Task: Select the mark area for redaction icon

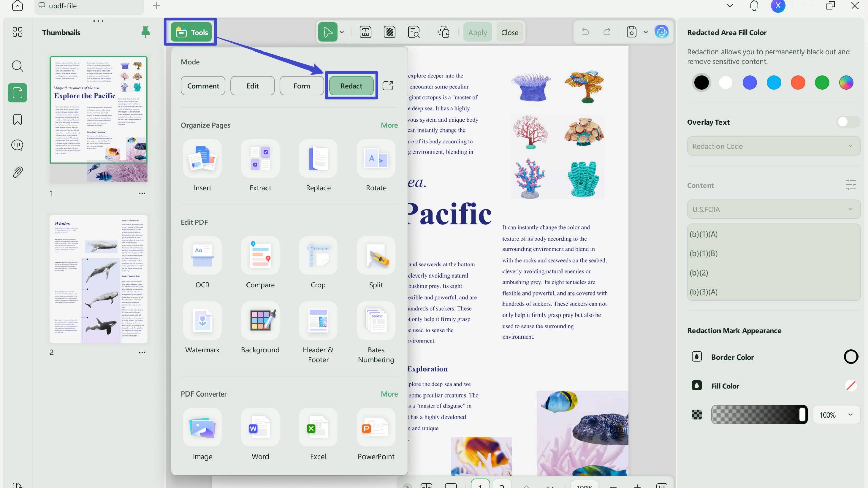Action: 389,32
